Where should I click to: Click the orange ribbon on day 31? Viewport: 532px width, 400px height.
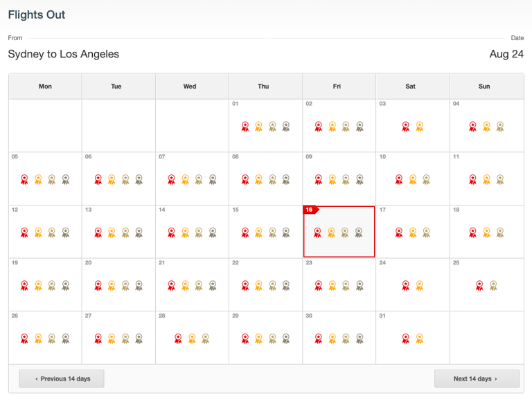tap(419, 338)
